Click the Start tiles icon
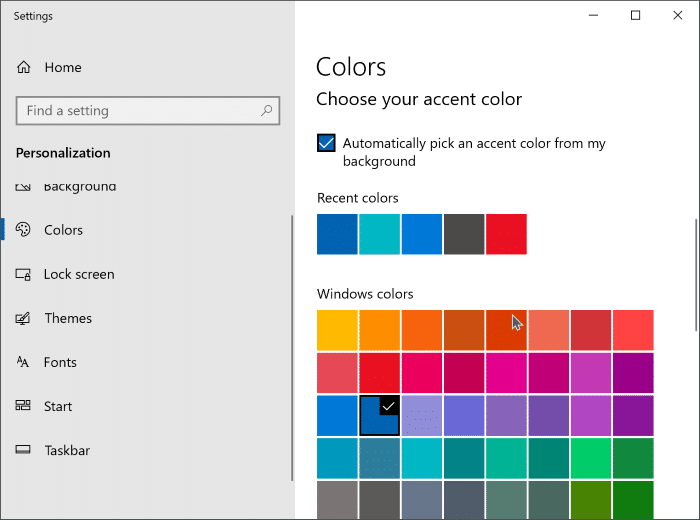This screenshot has height=520, width=700. click(x=23, y=406)
